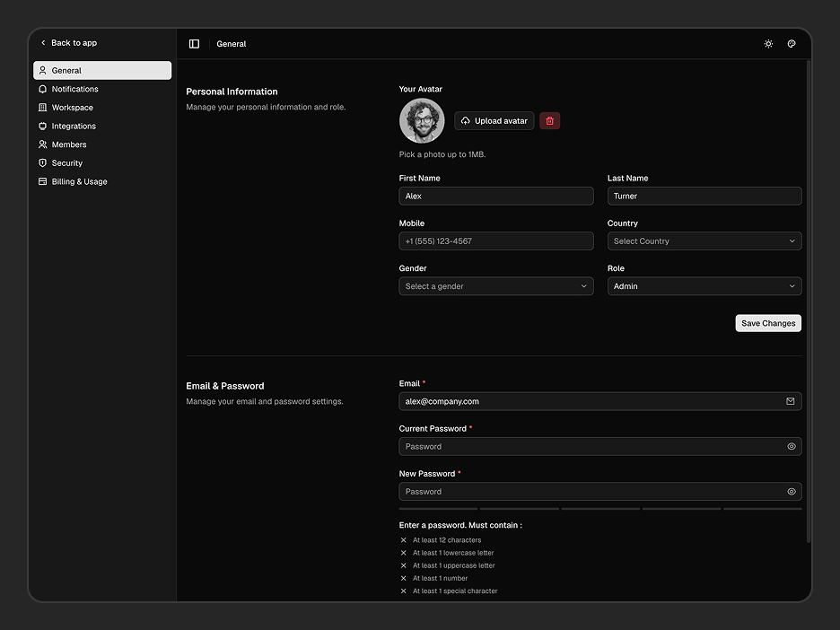Screen dimensions: 840x630
Task: Click the back chevron beside Back to app
Action: point(43,43)
